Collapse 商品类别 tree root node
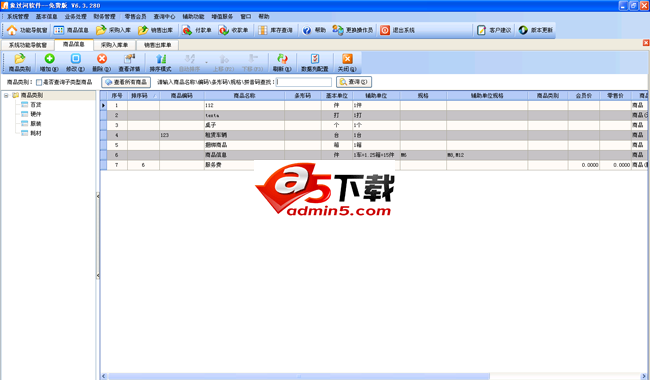 6,95
